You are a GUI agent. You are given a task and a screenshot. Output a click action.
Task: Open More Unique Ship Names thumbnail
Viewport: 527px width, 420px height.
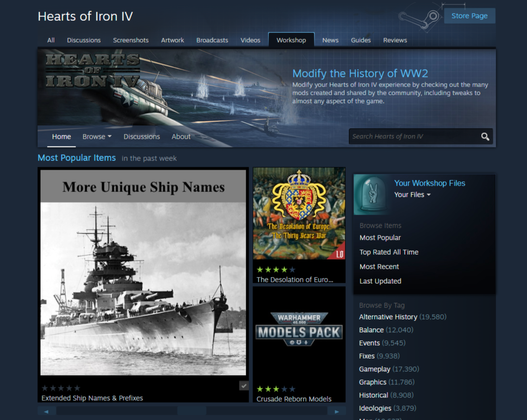[x=143, y=273]
